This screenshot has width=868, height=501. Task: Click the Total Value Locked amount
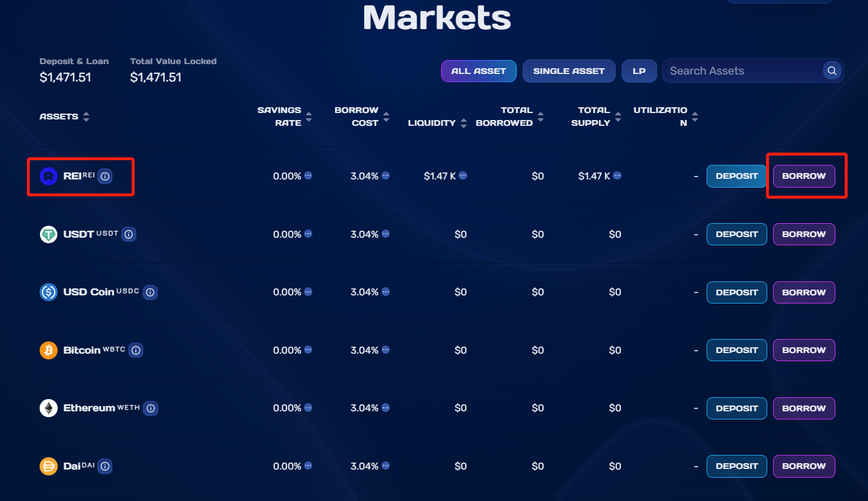(x=156, y=77)
